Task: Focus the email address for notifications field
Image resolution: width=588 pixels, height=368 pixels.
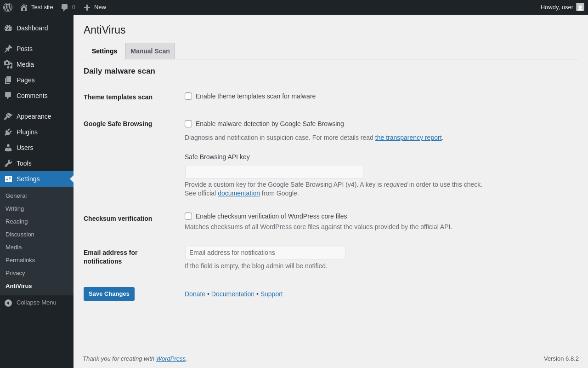Action: [x=266, y=253]
